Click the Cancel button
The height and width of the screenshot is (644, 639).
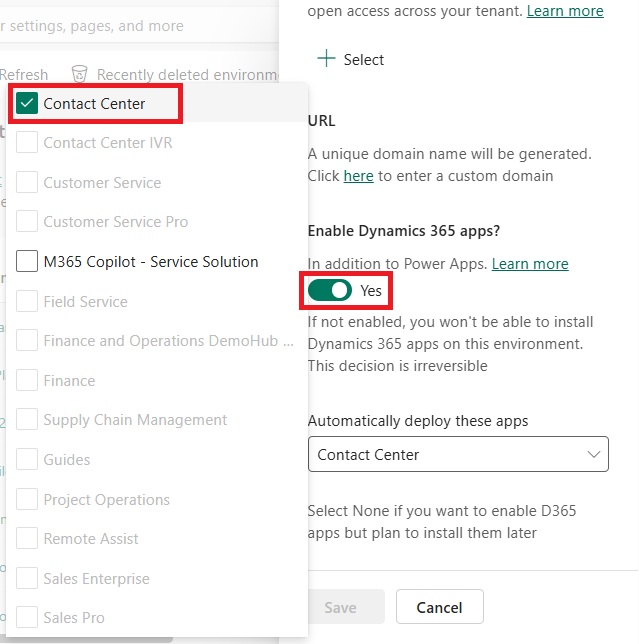[x=439, y=607]
